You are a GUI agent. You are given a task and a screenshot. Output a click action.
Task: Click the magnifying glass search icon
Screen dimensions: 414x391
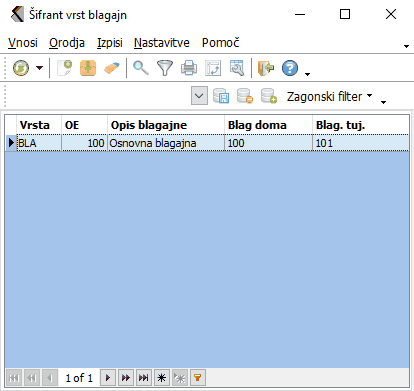click(141, 68)
